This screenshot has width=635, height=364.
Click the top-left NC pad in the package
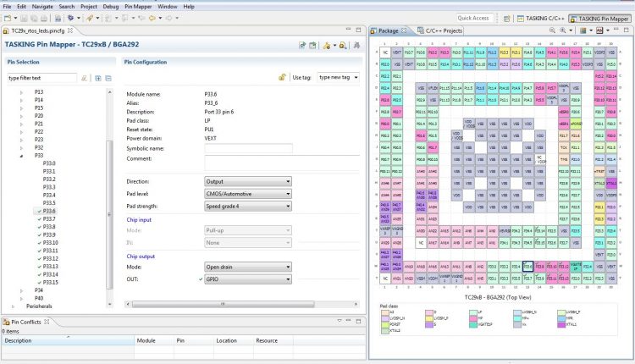(384, 52)
